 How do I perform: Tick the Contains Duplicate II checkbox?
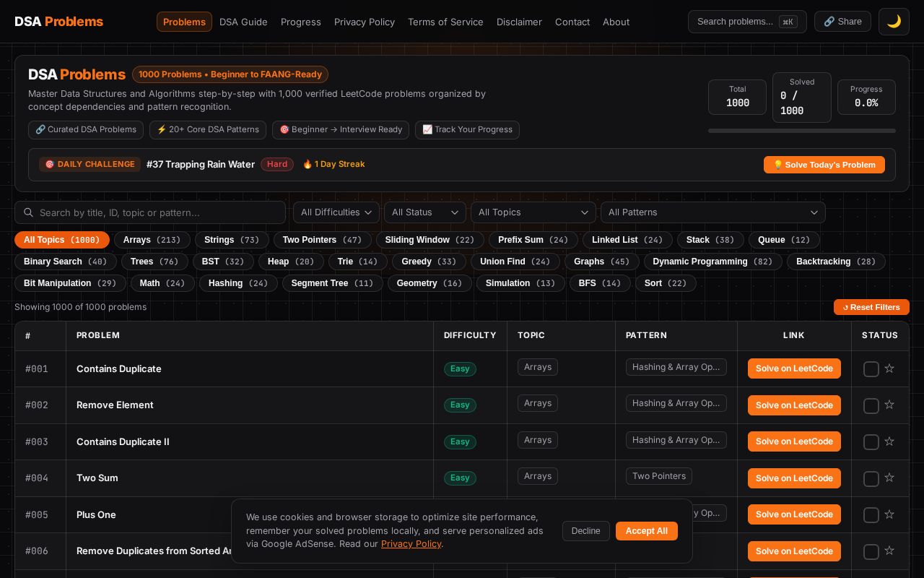(x=871, y=442)
